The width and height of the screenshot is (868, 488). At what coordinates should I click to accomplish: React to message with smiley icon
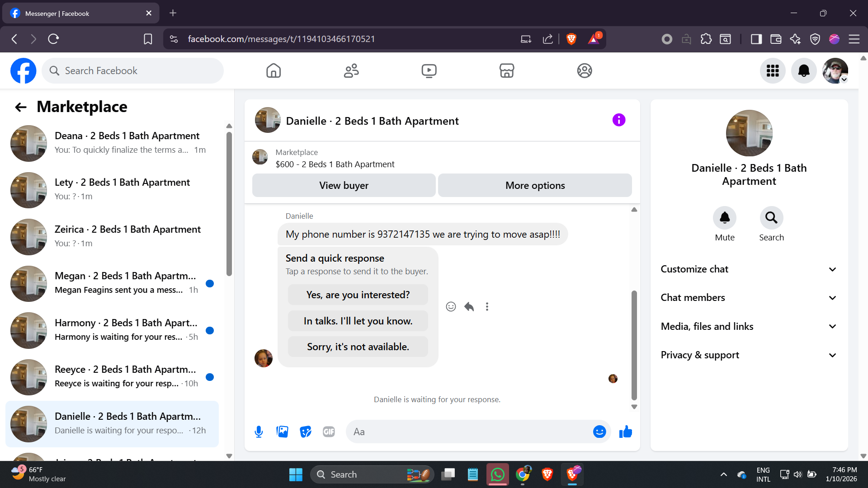tap(451, 307)
